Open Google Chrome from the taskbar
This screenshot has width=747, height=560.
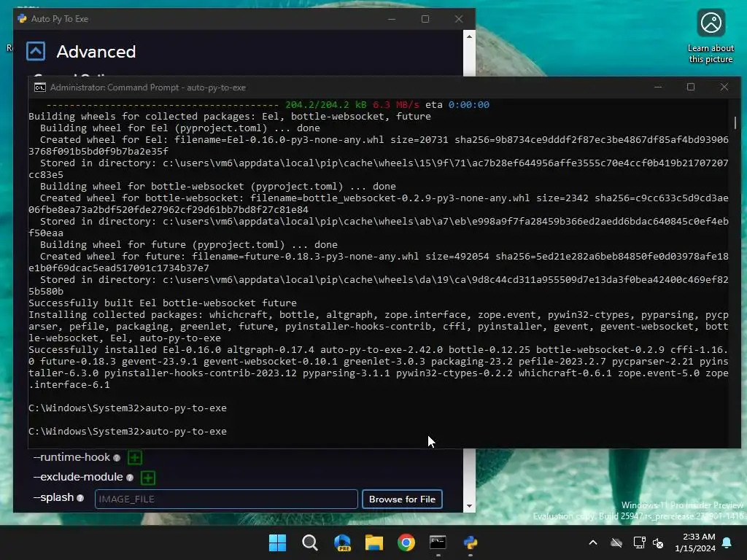(406, 542)
